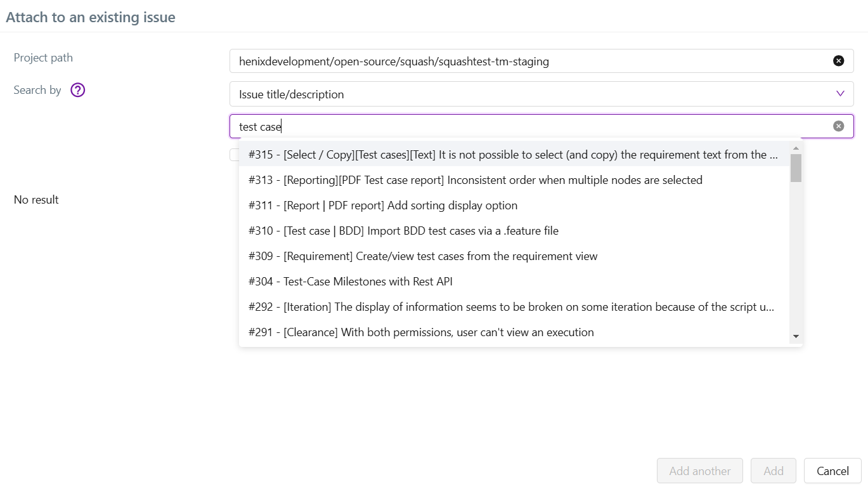Select issue #309 about requirement view test cases
Image resolution: width=868 pixels, height=489 pixels.
[x=422, y=256]
